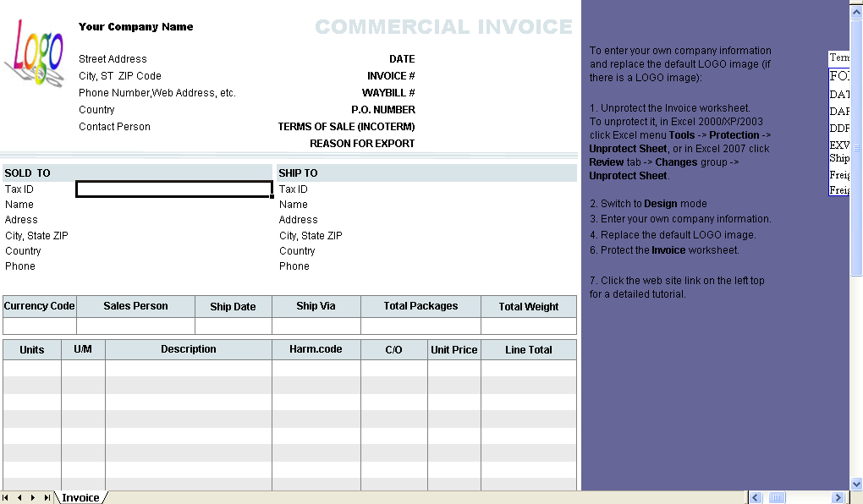Click the horizontal scrollbar right arrow
863x504 pixels.
click(x=838, y=497)
